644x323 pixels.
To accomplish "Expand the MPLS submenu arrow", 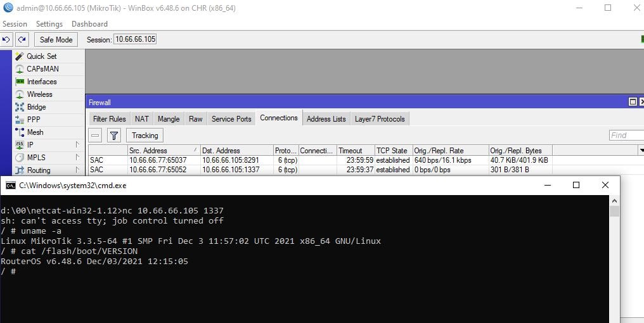I will click(x=77, y=157).
